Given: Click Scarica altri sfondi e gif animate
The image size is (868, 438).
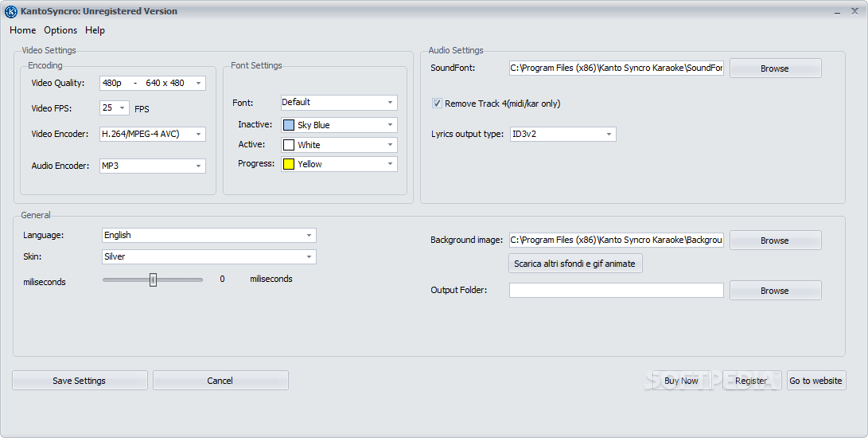Looking at the screenshot, I should coord(575,264).
